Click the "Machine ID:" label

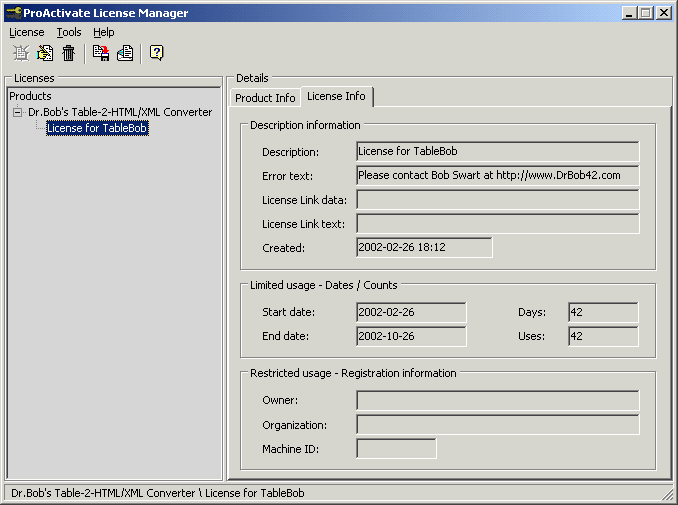pos(291,449)
